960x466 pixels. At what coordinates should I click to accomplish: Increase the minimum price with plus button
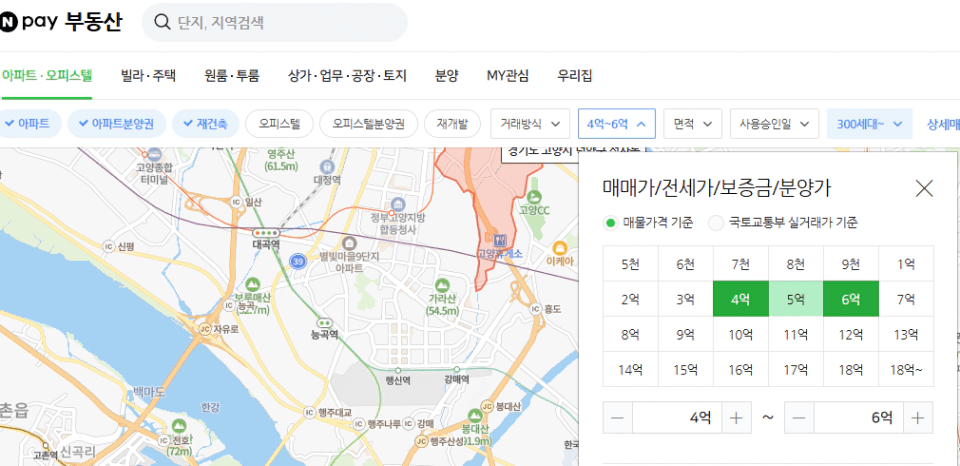click(737, 417)
